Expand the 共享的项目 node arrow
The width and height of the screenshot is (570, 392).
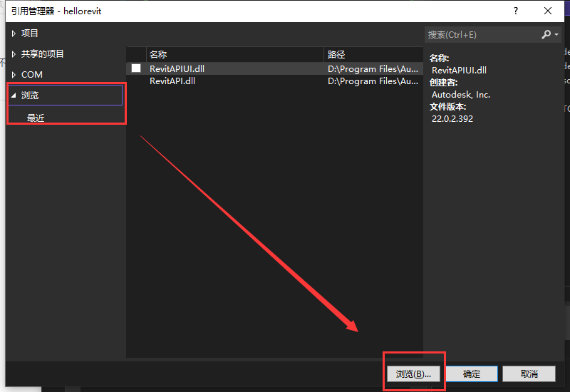tap(14, 54)
